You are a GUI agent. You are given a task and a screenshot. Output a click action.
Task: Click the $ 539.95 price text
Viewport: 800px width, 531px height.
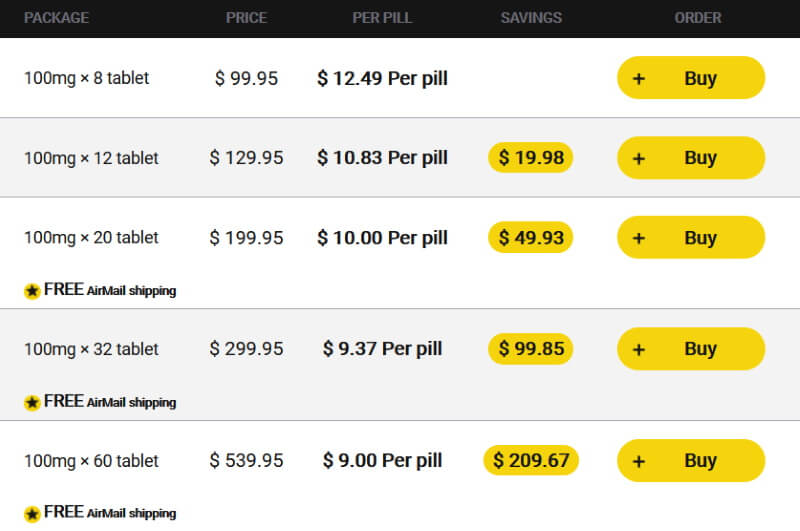tap(246, 461)
